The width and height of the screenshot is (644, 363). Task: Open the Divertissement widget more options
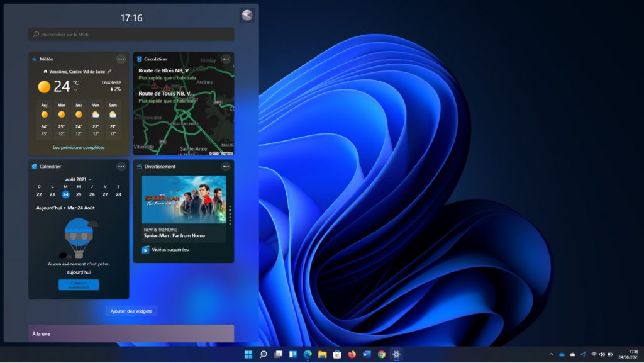(226, 167)
